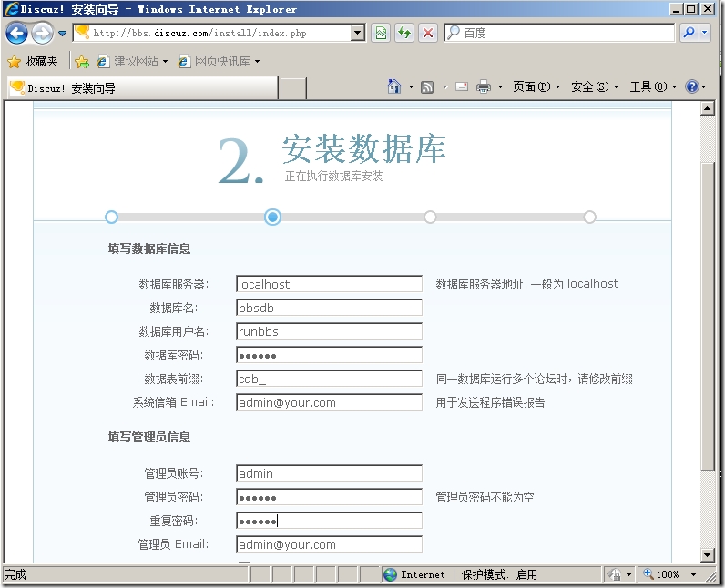Click the 数据库名 bbsdb field
Image resolution: width=725 pixels, height=588 pixels.
coord(329,308)
